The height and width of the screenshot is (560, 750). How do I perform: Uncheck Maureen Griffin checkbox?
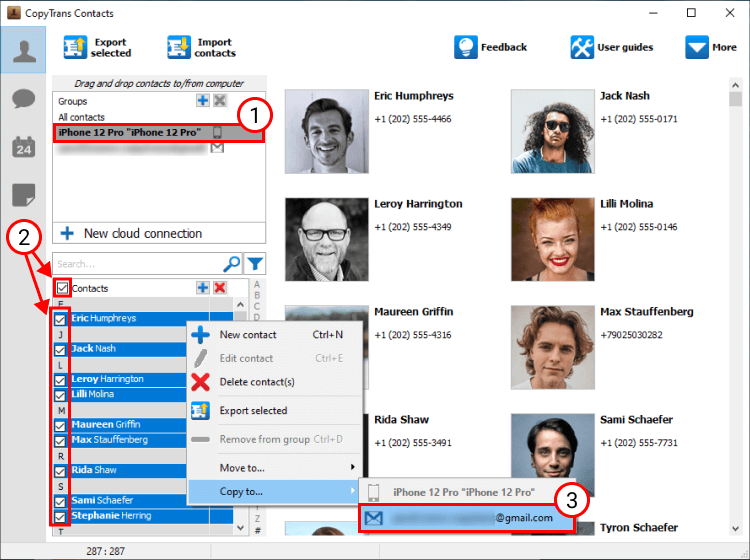click(x=60, y=426)
